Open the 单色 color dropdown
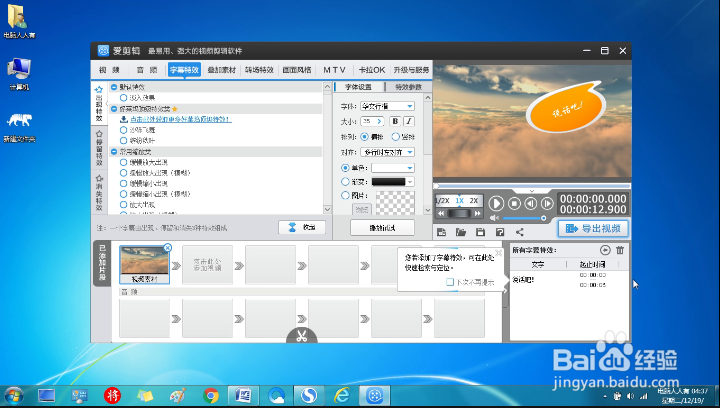Viewport: 720px width, 408px height. [393, 168]
